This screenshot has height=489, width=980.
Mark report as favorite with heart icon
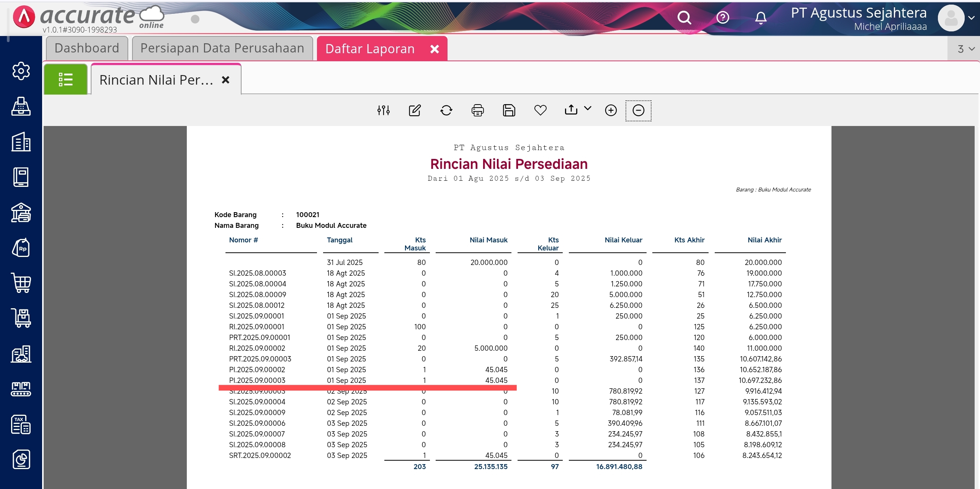540,110
